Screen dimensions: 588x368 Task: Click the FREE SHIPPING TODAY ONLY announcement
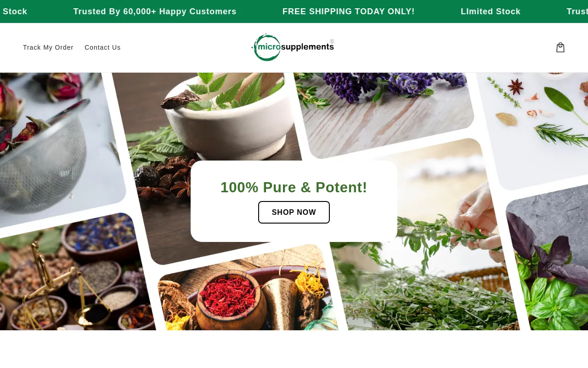[x=349, y=11]
